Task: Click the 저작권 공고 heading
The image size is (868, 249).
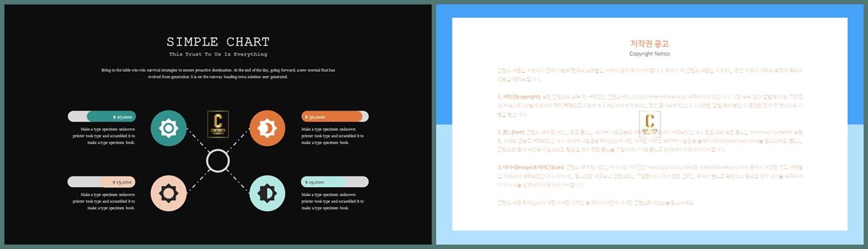Action: [x=650, y=43]
